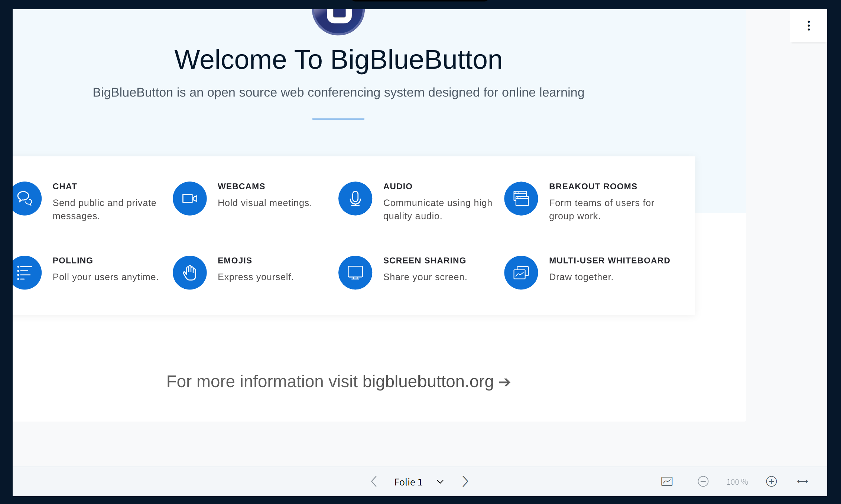841x504 pixels.
Task: Click the Breakout Rooms icon on the slide
Action: 521,198
